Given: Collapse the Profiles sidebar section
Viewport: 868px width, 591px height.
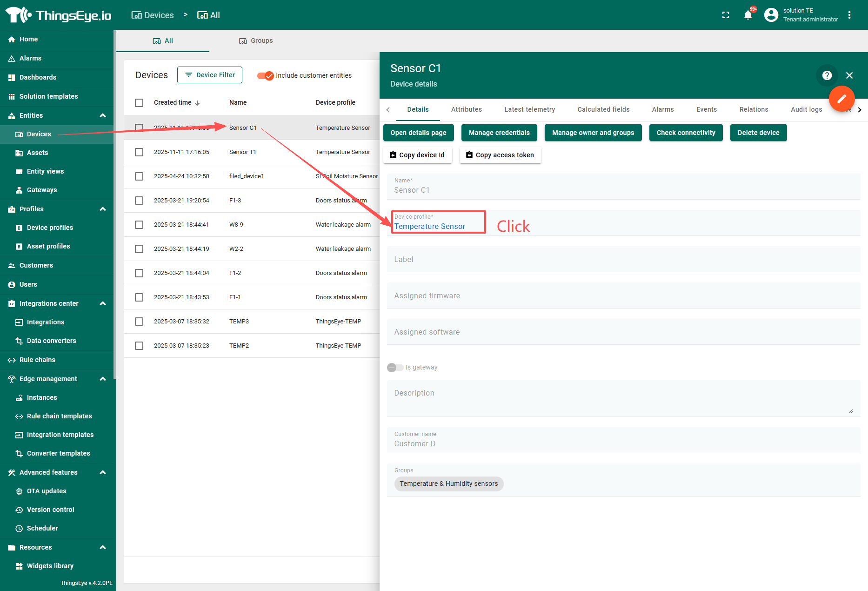Looking at the screenshot, I should point(103,209).
